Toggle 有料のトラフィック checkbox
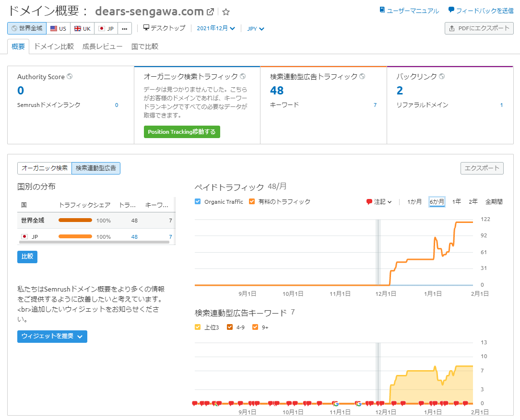520x420 pixels. tap(252, 201)
